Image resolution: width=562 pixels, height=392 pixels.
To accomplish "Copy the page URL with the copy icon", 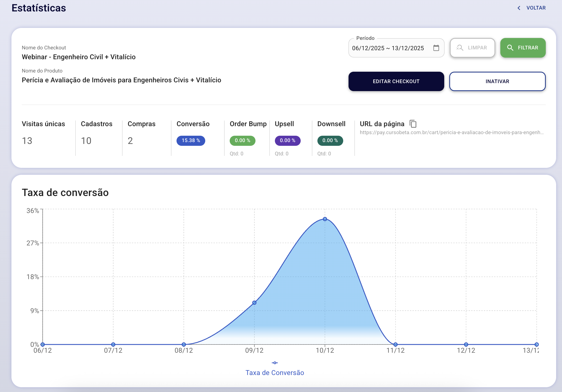I will pyautogui.click(x=413, y=124).
